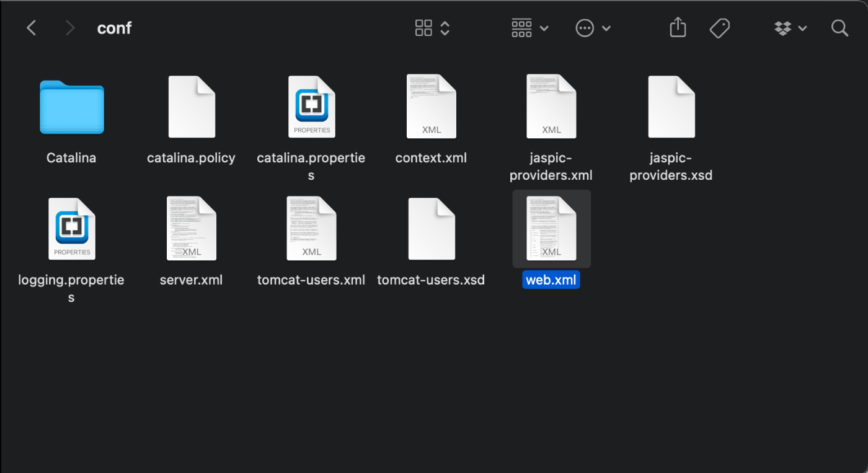
Task: Click the 'jaspic-providers.xml' file name
Action: 551,167
